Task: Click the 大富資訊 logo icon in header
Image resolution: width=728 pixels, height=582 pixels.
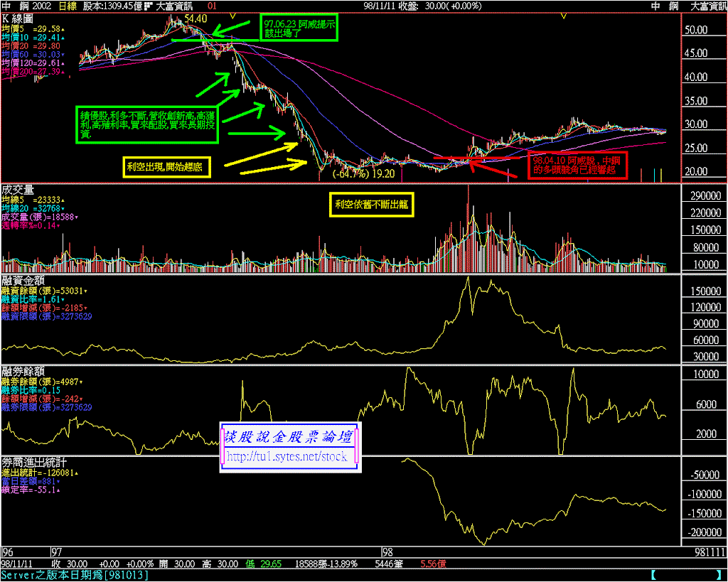Action: [148, 6]
